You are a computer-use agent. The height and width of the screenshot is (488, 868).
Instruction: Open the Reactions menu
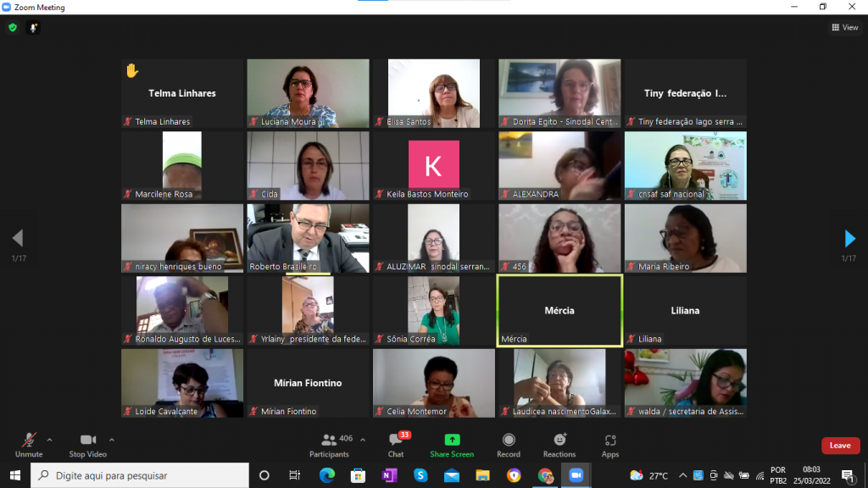coord(559,445)
